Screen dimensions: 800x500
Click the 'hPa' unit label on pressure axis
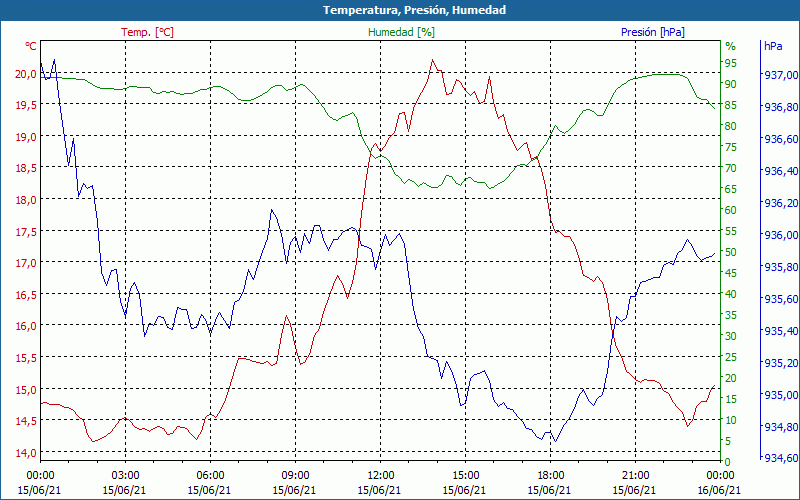[x=773, y=46]
